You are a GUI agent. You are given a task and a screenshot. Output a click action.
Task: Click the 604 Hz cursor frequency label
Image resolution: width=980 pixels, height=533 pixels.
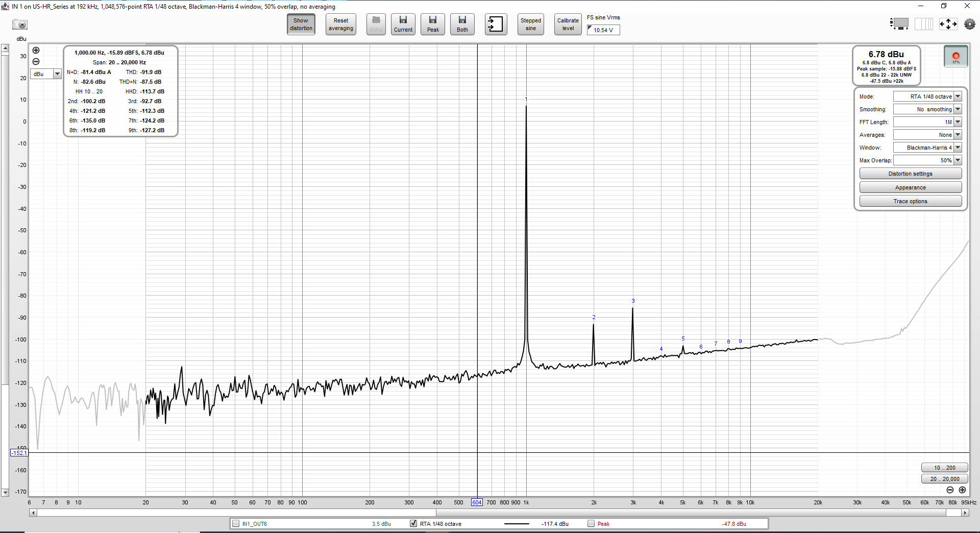point(477,502)
